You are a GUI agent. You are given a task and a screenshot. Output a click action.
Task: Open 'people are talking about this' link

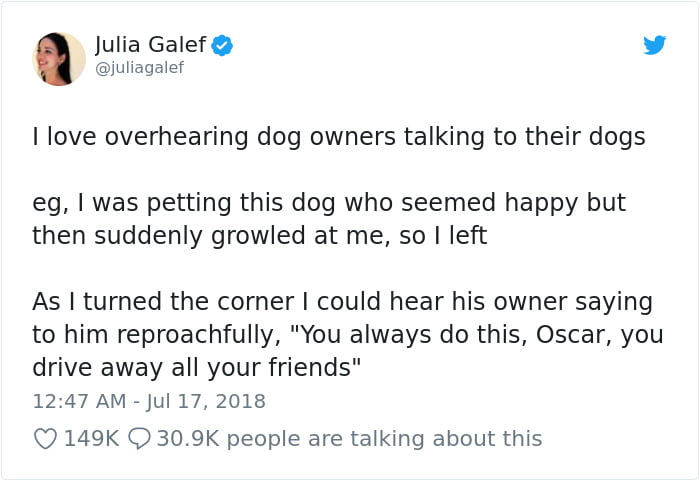384,439
